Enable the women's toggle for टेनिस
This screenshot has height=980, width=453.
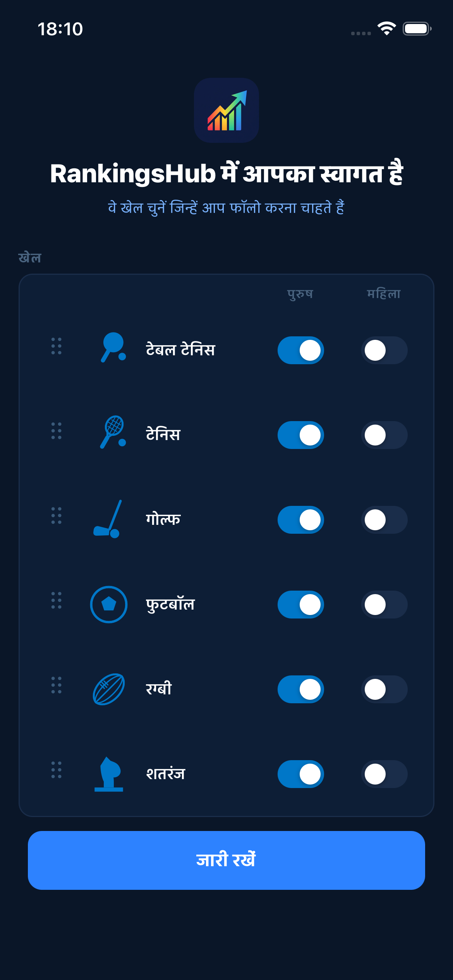pos(384,435)
